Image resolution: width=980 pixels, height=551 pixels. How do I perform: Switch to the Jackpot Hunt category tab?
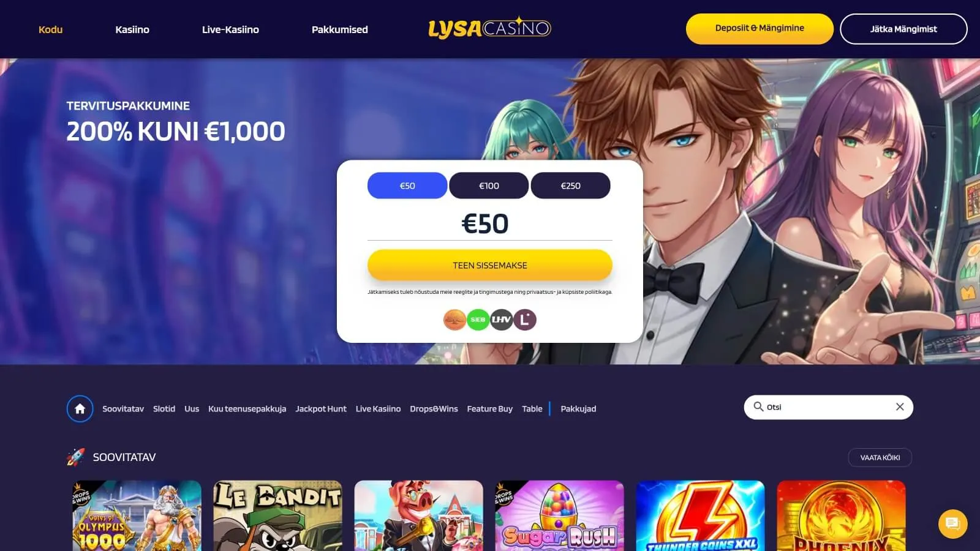pos(321,409)
